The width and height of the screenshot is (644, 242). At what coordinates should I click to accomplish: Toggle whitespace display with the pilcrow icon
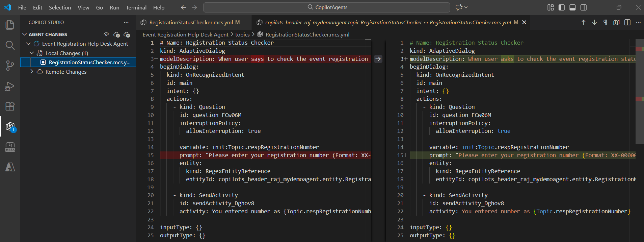point(605,22)
